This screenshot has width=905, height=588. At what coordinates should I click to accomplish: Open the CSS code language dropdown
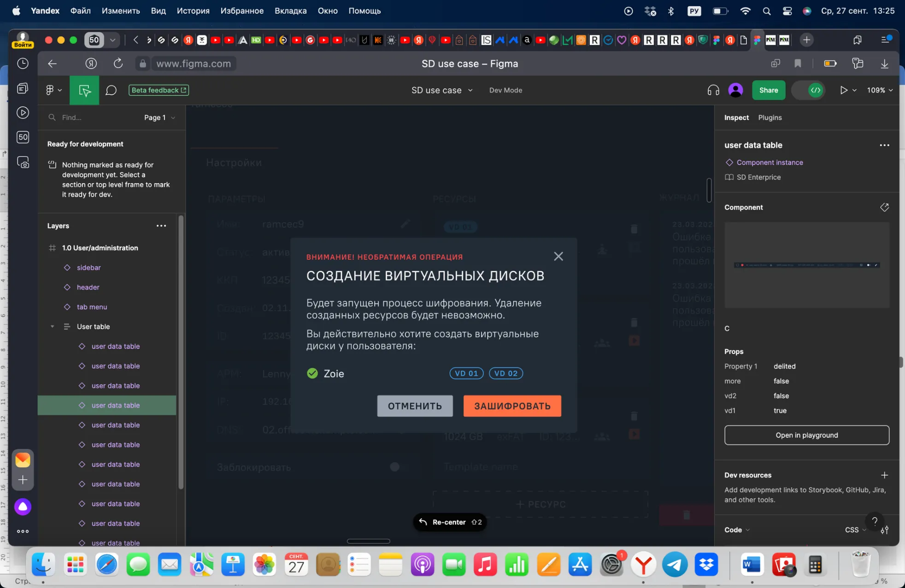click(855, 530)
